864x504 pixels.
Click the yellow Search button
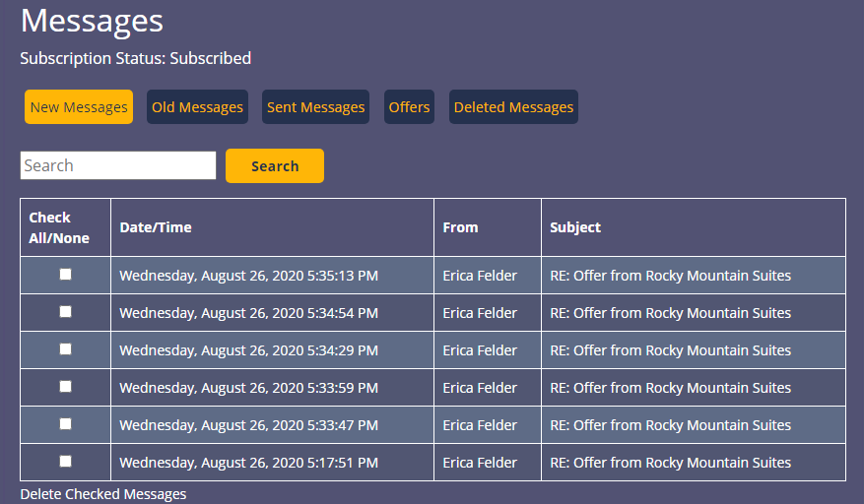click(275, 165)
